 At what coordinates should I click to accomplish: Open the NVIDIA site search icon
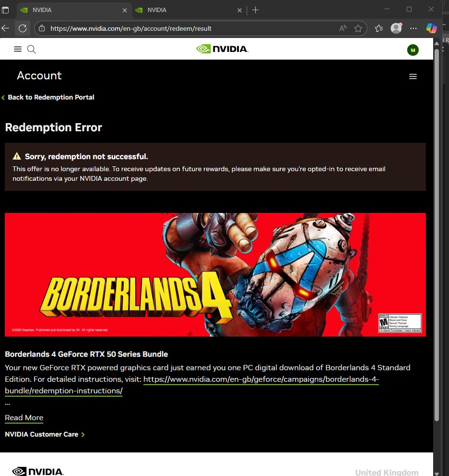31,49
